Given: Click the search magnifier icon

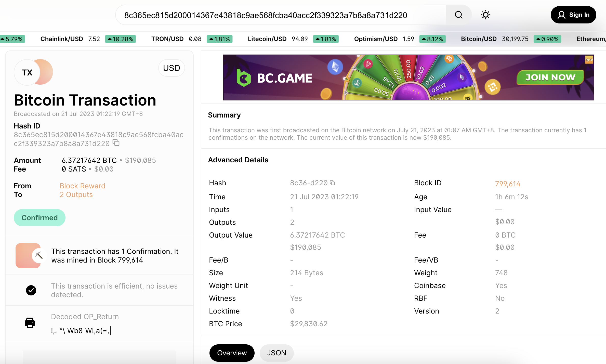Looking at the screenshot, I should tap(458, 15).
